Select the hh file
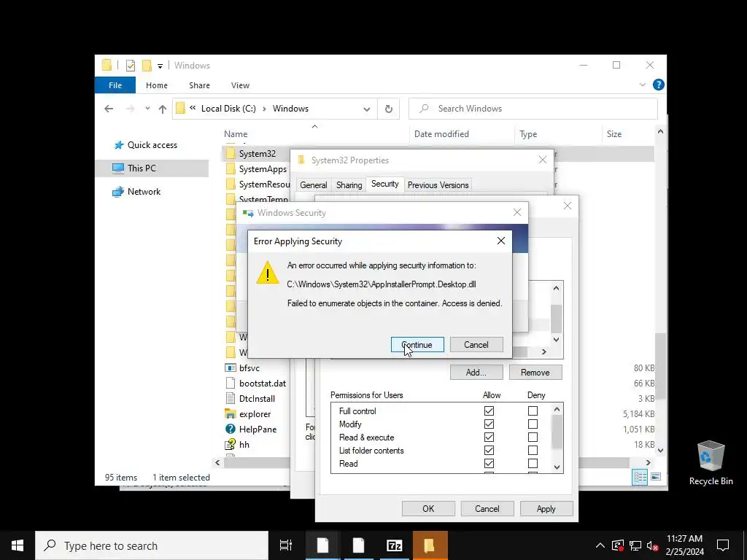Viewport: 747px width, 560px height. click(244, 444)
